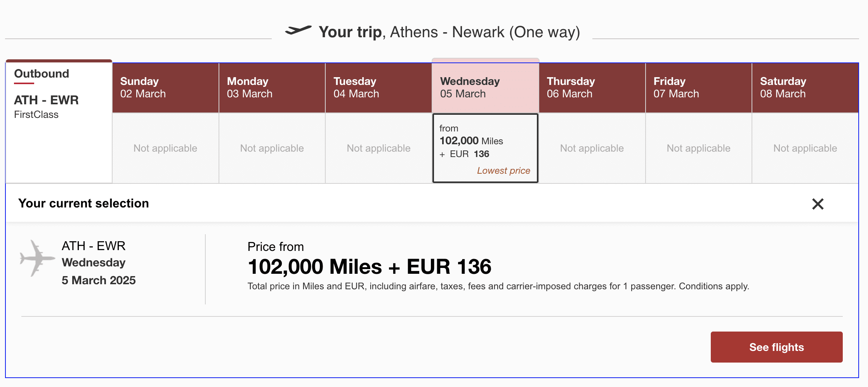This screenshot has width=868, height=387.
Task: Select the Monday 03 March tab
Action: 272,88
